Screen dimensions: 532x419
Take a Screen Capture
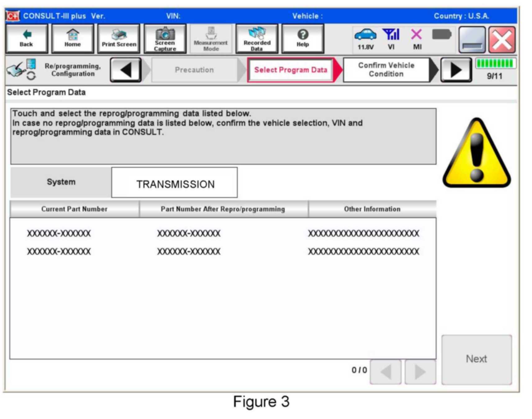point(165,39)
